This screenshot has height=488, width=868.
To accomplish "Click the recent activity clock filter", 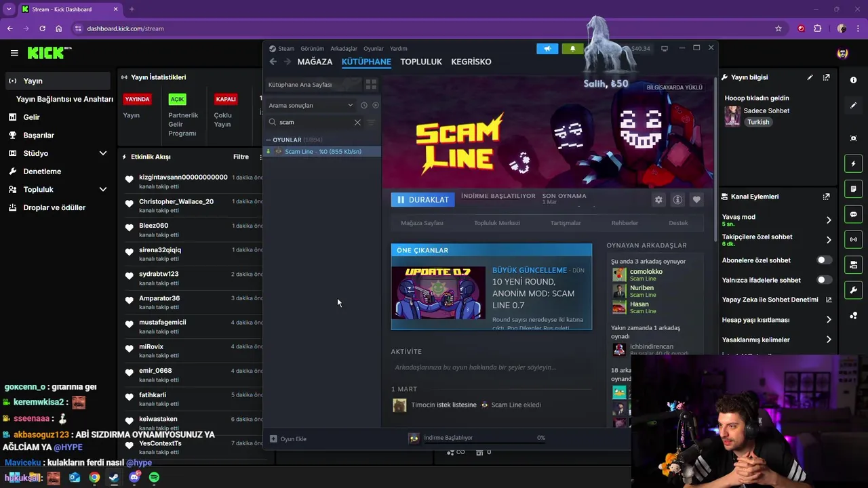I will point(364,105).
